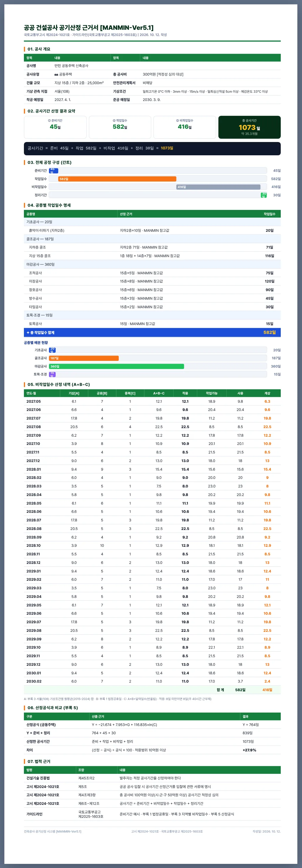Open the 총 공사기간 1073일 dark summary card
Viewport: 302px width, 868px height.
tap(249, 127)
